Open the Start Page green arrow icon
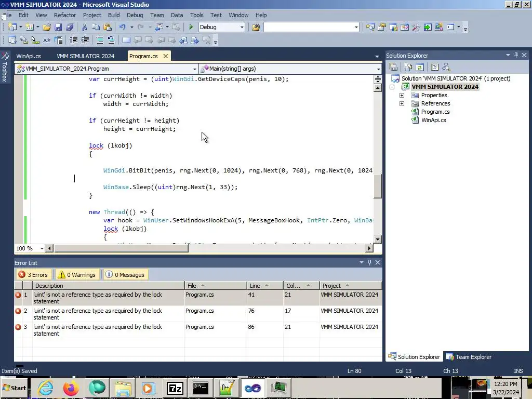Viewport: 532px width, 399px height. coord(428,27)
